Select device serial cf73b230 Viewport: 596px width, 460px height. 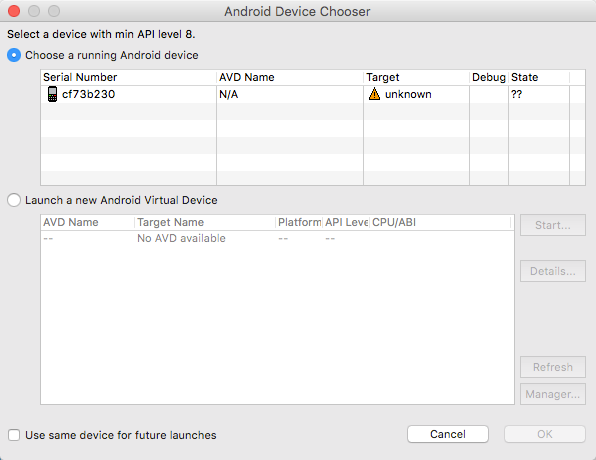click(88, 94)
